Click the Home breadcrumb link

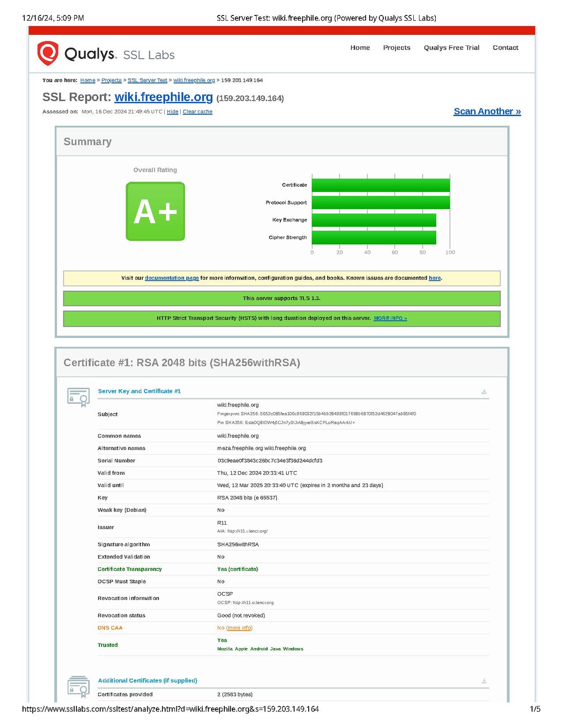pos(88,80)
